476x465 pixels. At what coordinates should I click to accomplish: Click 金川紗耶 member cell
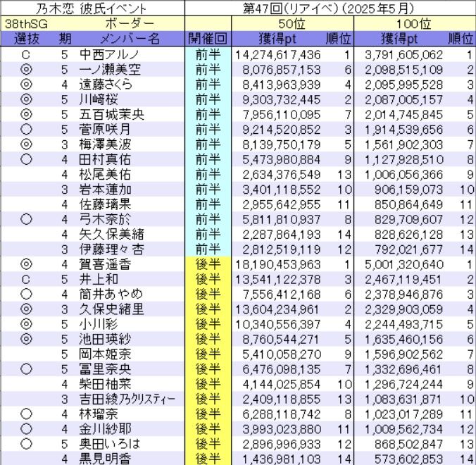click(105, 429)
